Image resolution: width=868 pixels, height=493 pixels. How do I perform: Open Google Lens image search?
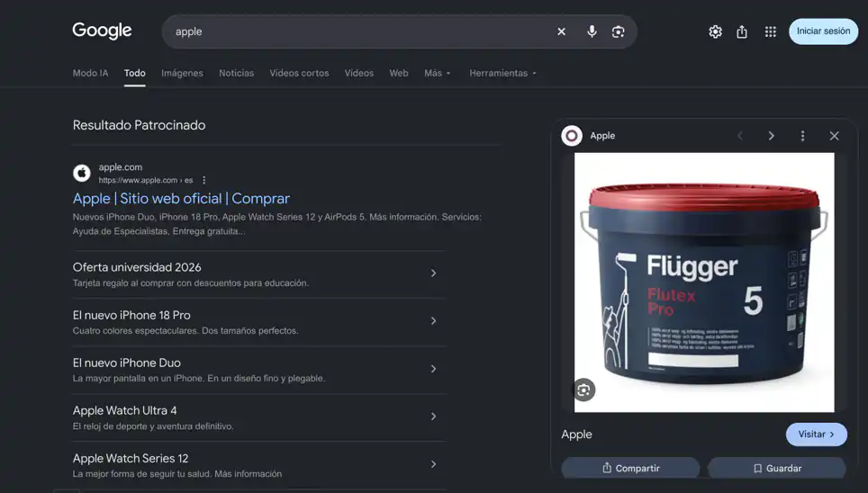click(619, 31)
